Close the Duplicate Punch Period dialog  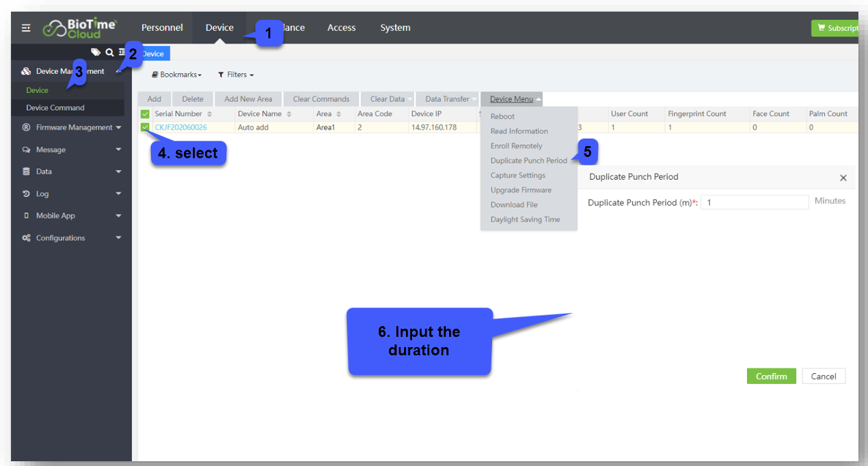(x=843, y=178)
